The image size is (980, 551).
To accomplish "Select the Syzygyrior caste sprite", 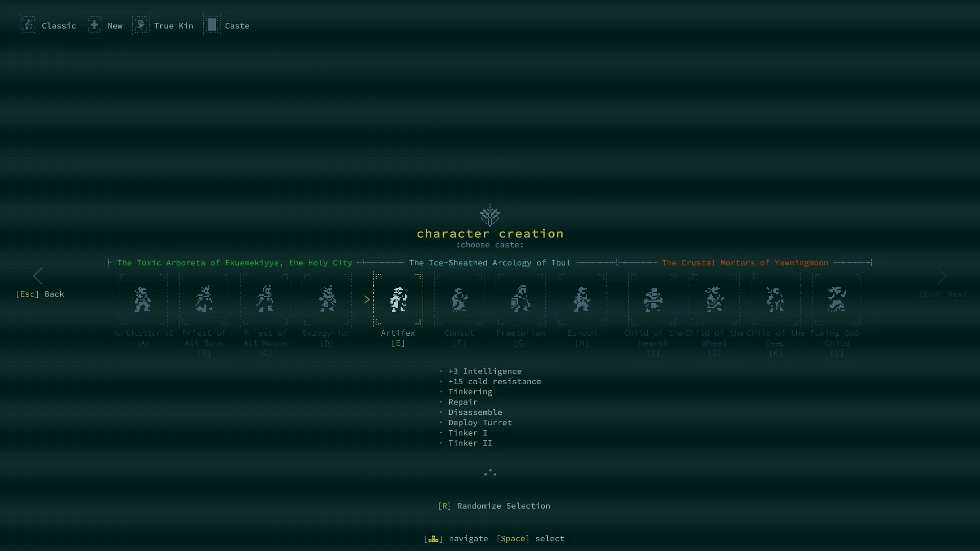I will tap(327, 299).
